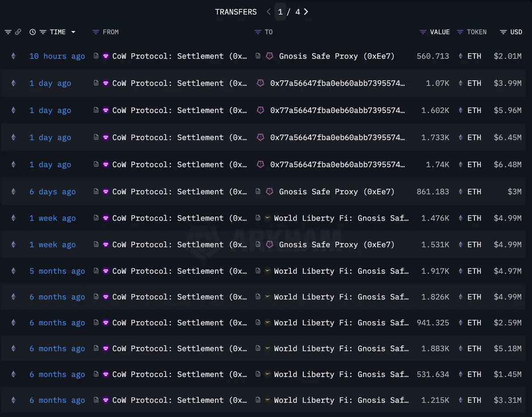Open the USD column filter
Screen dimensions: 532x417
pos(503,32)
